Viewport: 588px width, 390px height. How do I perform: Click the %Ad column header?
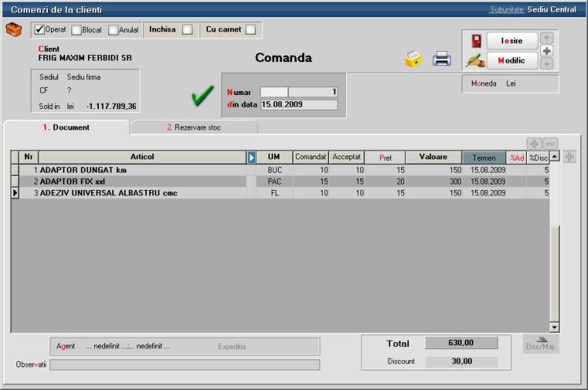coord(517,158)
